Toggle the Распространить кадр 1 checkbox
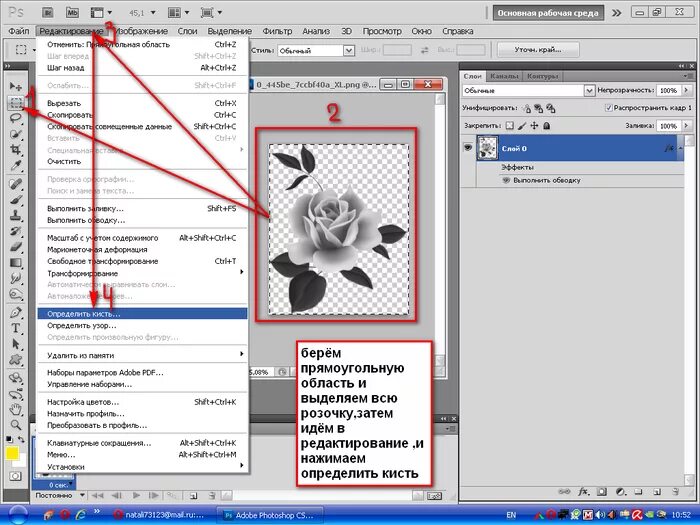Image resolution: width=700 pixels, height=525 pixels. [608, 108]
